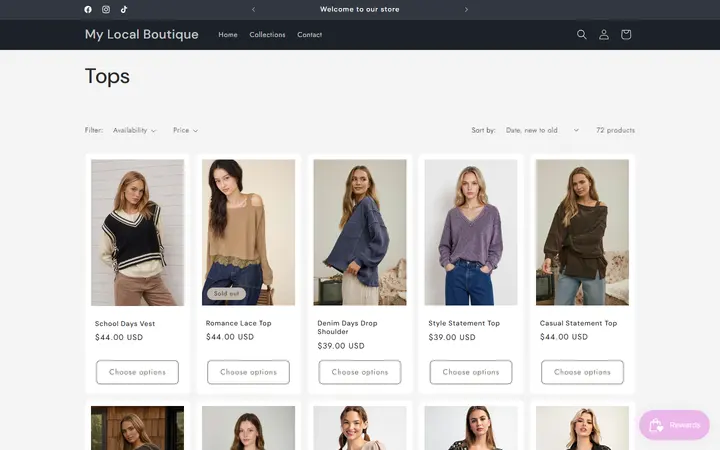Screen dimensions: 720x450
Task: Open the shopping cart icon
Action: pyautogui.click(x=626, y=34)
